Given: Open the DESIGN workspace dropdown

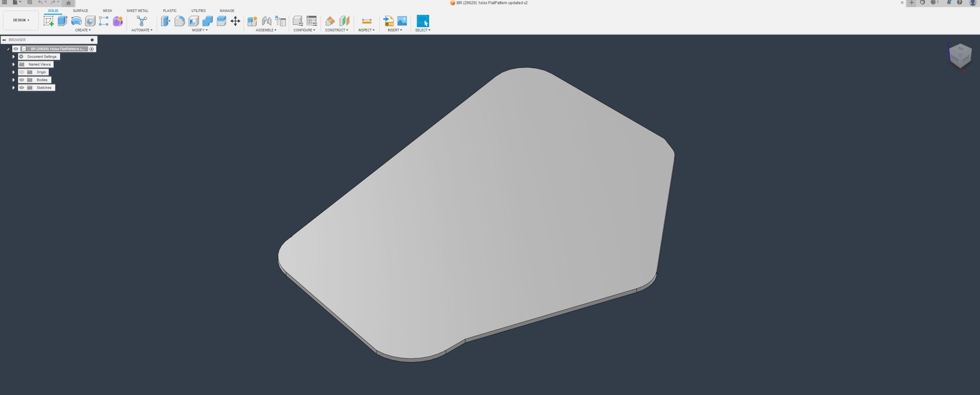Looking at the screenshot, I should (x=21, y=20).
